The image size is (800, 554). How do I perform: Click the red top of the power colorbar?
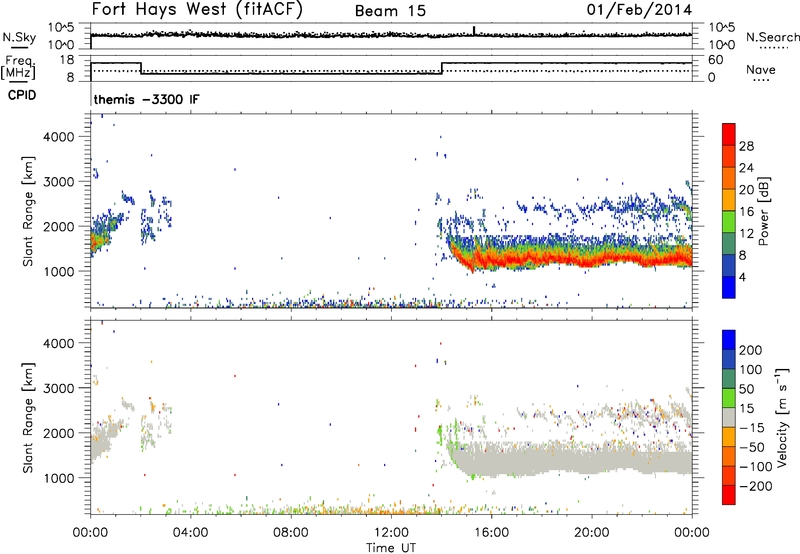pyautogui.click(x=729, y=134)
